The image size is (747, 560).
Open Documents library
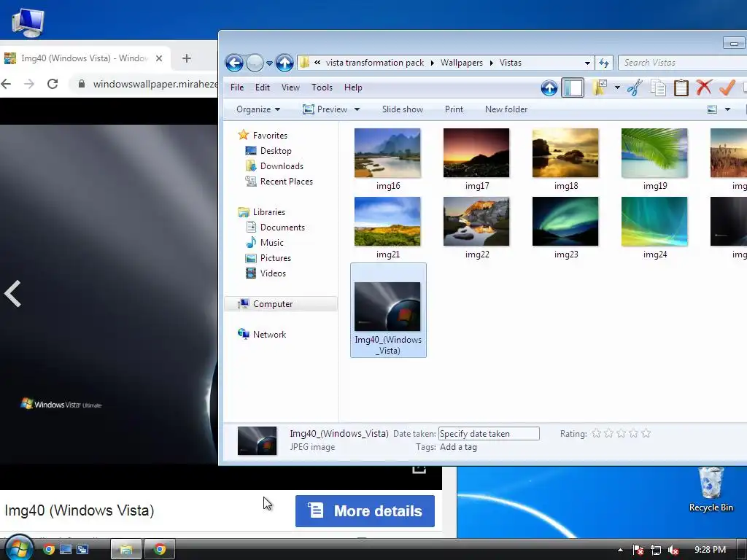[282, 227]
